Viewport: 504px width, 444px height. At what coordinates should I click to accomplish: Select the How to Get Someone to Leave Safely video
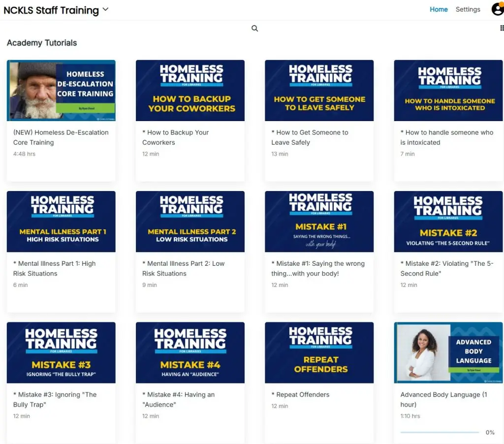click(319, 90)
